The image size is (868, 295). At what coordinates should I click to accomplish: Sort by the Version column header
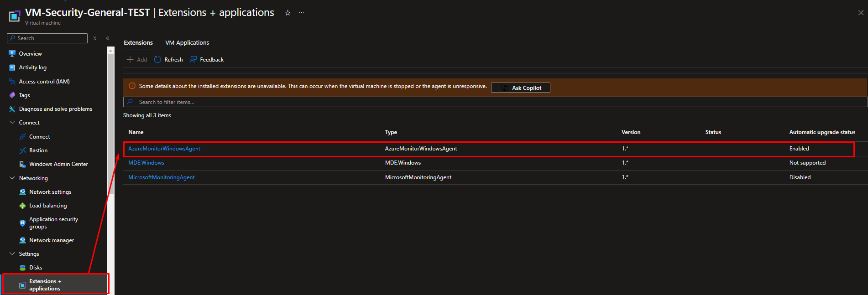tap(631, 132)
